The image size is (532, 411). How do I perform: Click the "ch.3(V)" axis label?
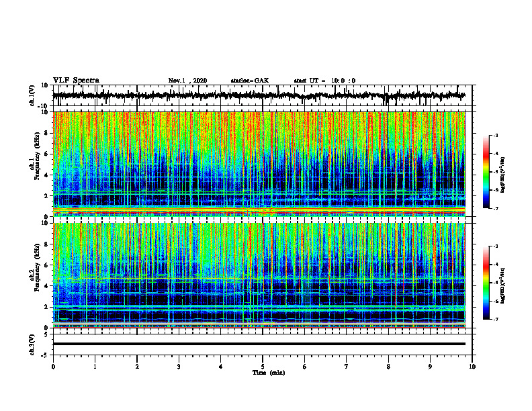pyautogui.click(x=32, y=345)
